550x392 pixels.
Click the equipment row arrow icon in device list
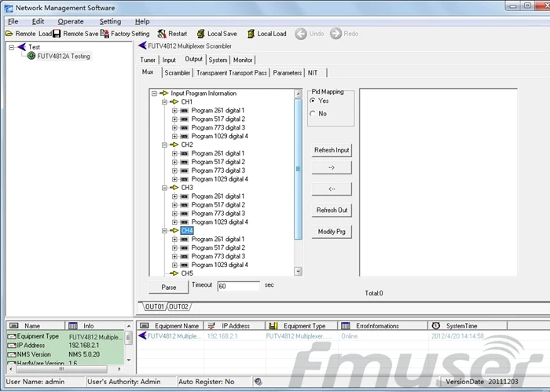[142, 335]
